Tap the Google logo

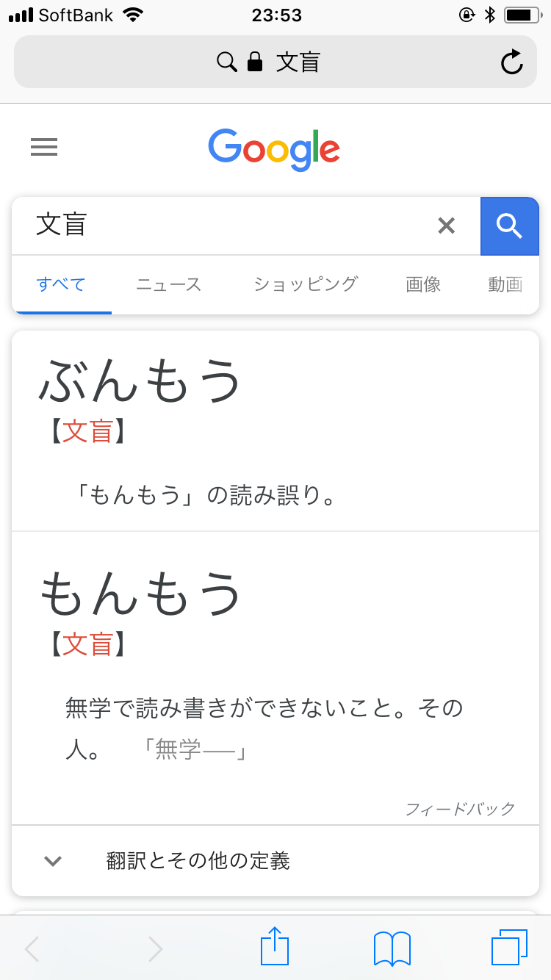point(274,149)
